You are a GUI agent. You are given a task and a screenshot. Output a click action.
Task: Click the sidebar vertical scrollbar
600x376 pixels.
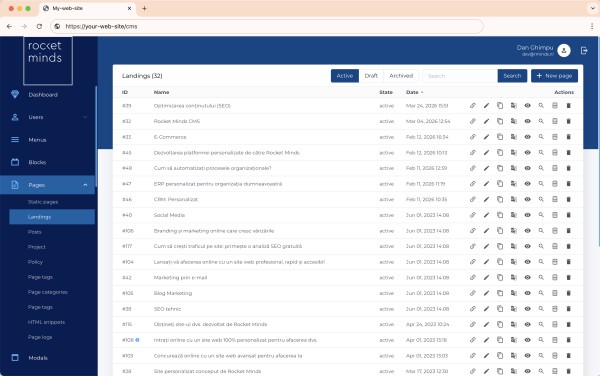click(x=96, y=136)
